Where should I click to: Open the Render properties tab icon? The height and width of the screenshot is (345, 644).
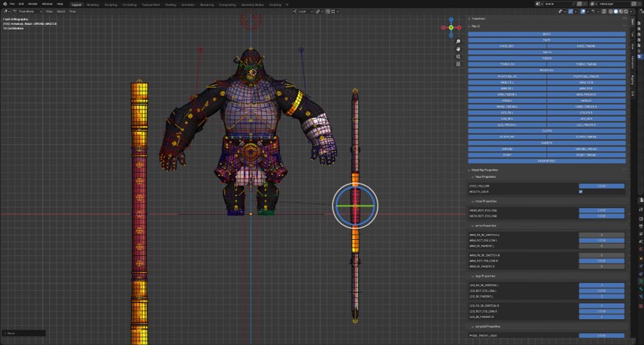[641, 219]
